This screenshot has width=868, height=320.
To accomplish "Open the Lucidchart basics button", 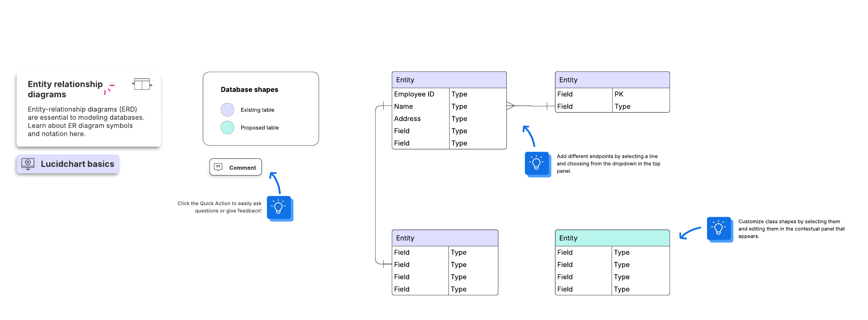I will click(x=68, y=164).
